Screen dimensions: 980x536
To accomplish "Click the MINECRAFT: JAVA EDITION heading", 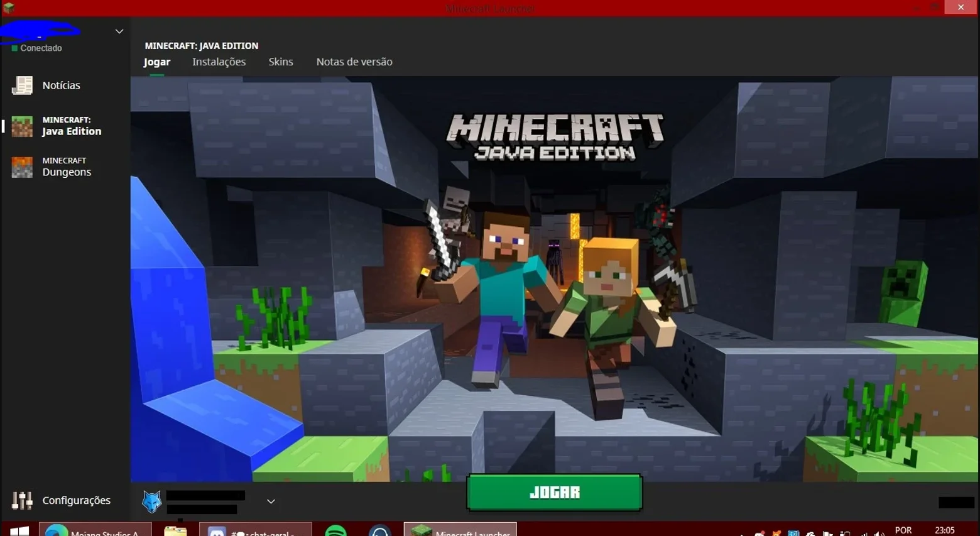I will tap(202, 46).
